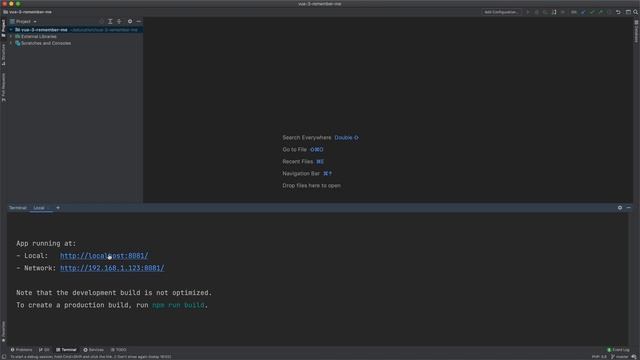Screen dimensions: 640x360
Task: Click the master git branch widget
Action: (620, 357)
